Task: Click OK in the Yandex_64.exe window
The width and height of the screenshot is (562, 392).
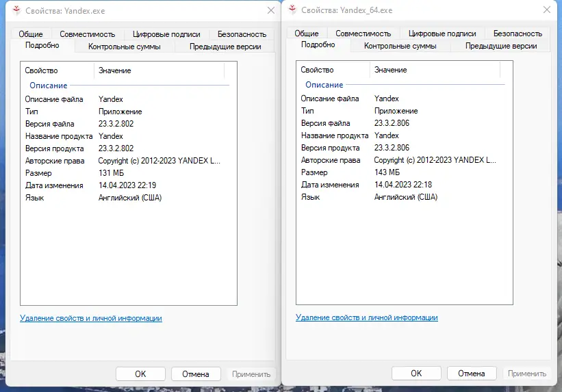Action: 416,374
